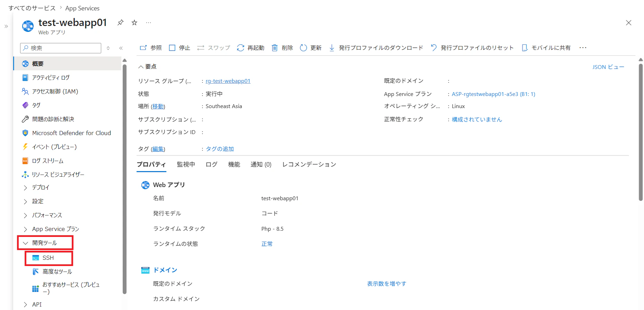This screenshot has width=644, height=310.
Task: Click the 検索 menu search box
Action: pyautogui.click(x=61, y=48)
